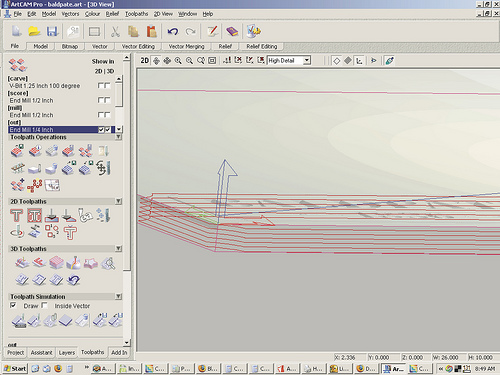Uncheck 2D box for End Mill 1/4 Inch
The height and width of the screenshot is (375, 500).
pos(101,130)
